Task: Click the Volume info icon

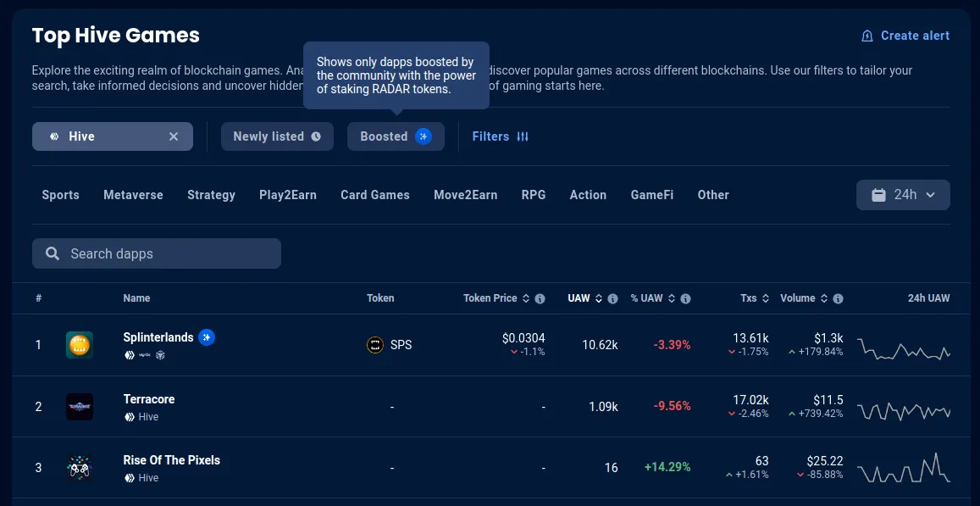Action: pyautogui.click(x=839, y=299)
